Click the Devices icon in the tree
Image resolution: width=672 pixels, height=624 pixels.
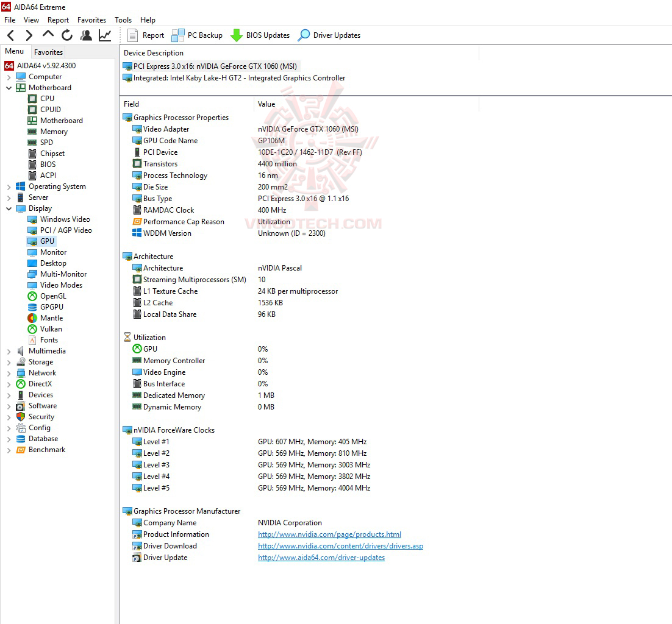pos(21,395)
